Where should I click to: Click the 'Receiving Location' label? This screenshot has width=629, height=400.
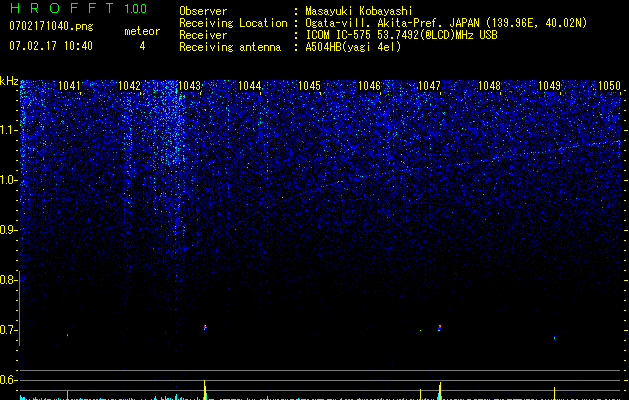233,23
